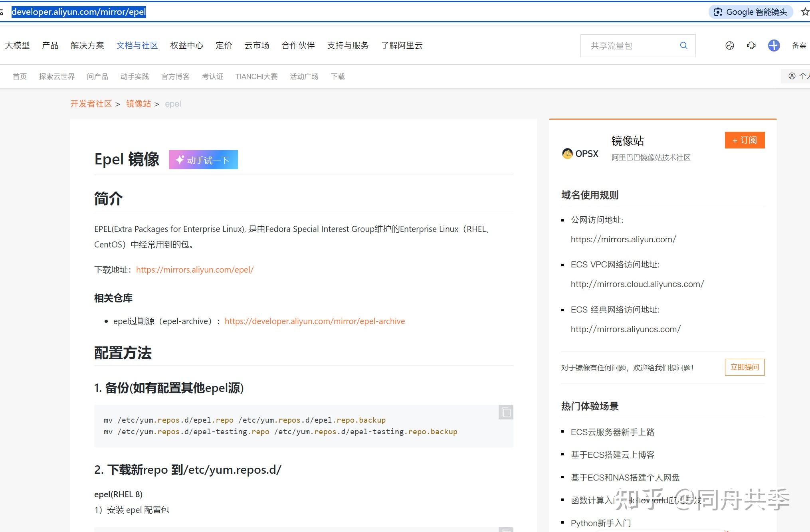This screenshot has width=810, height=532.
Task: Select 官方博客 in the secondary navigation
Action: pos(175,76)
